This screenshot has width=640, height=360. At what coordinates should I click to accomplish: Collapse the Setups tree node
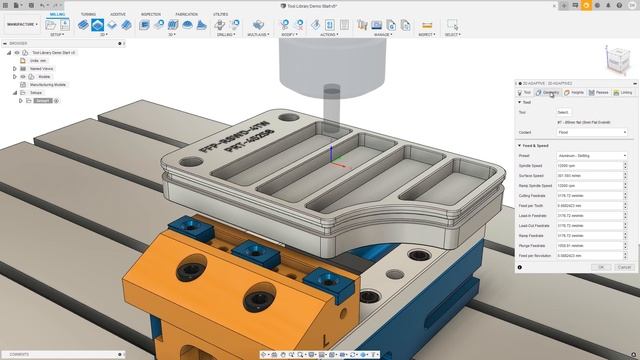click(15, 93)
